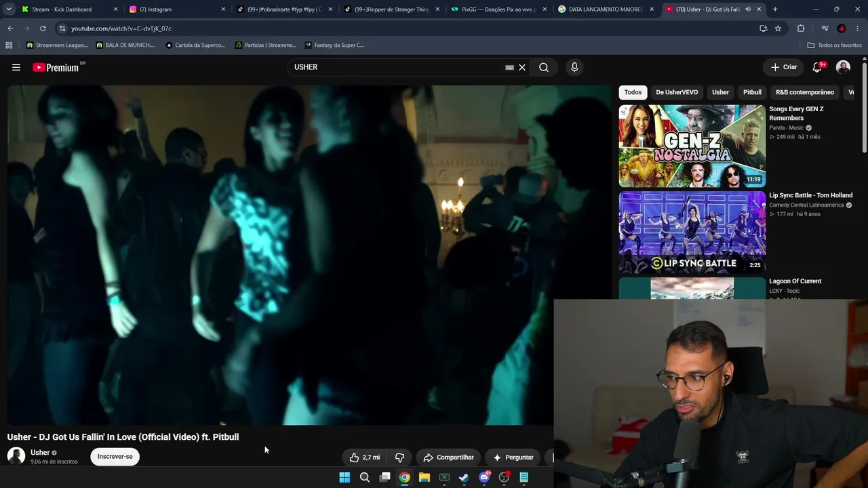Select the Pitbull filter chip
Screen dimensions: 868x488
[x=752, y=92]
